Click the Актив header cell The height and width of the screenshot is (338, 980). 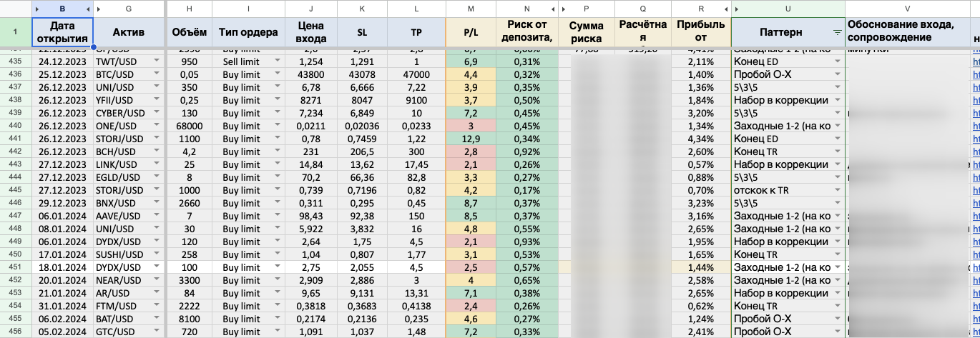[x=129, y=33]
